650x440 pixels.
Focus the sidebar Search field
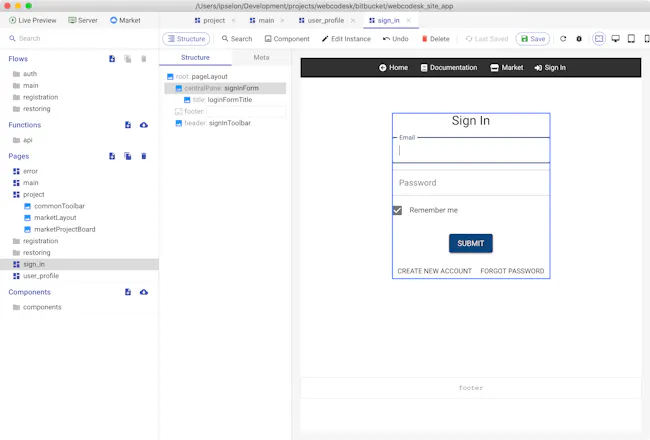[79, 38]
